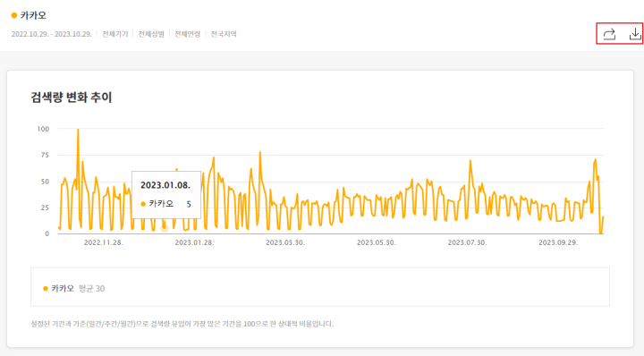644x356 pixels.
Task: Click the 전체기기 filter label
Action: click(115, 34)
